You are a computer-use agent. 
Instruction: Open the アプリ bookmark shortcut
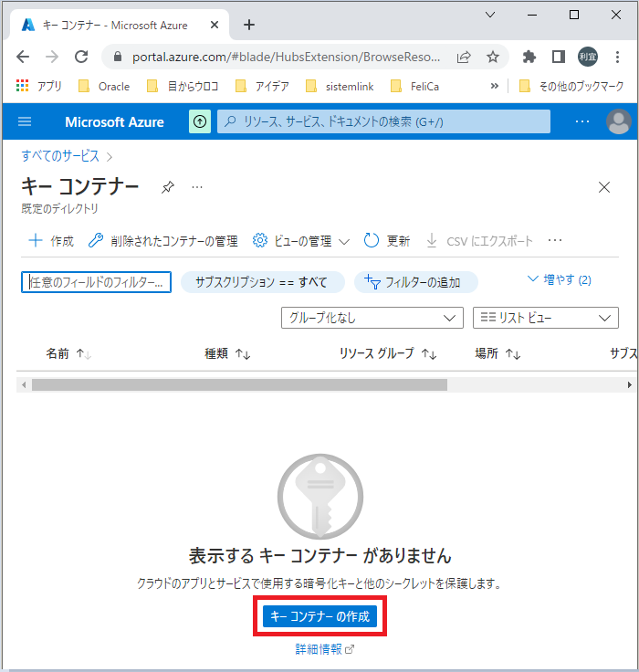click(39, 87)
